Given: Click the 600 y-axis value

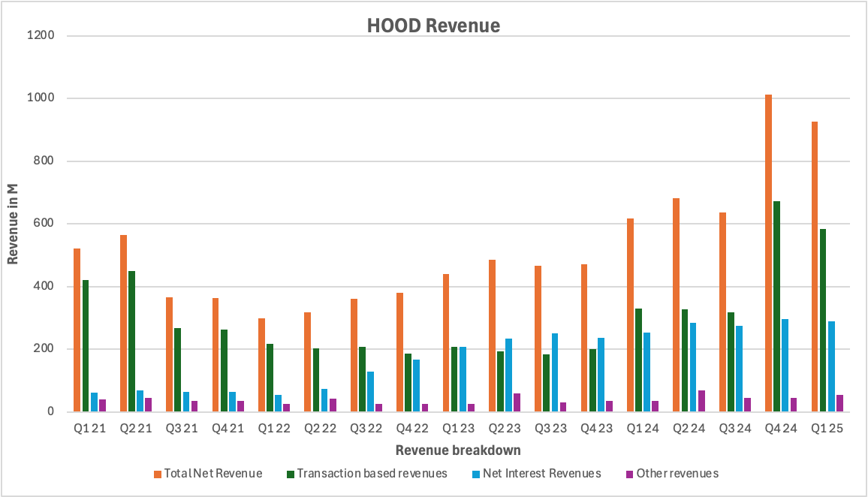Looking at the screenshot, I should [44, 224].
